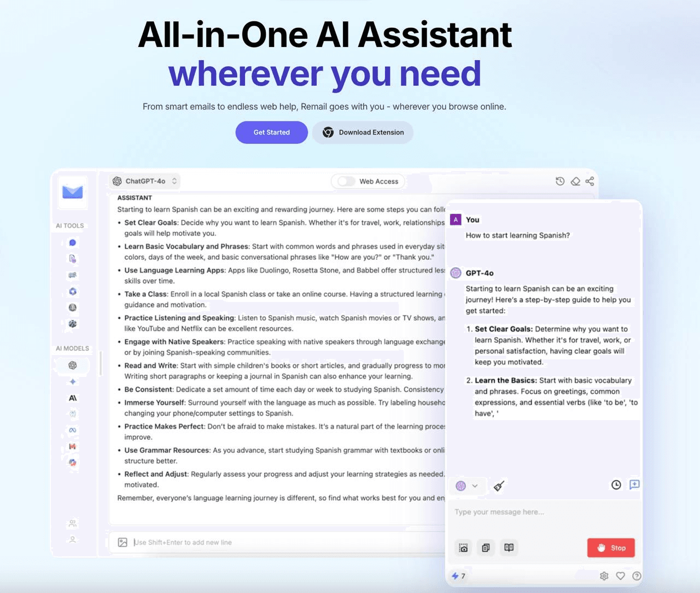Image resolution: width=700 pixels, height=593 pixels.
Task: Select the Gemini sparkle model icon
Action: (x=72, y=381)
